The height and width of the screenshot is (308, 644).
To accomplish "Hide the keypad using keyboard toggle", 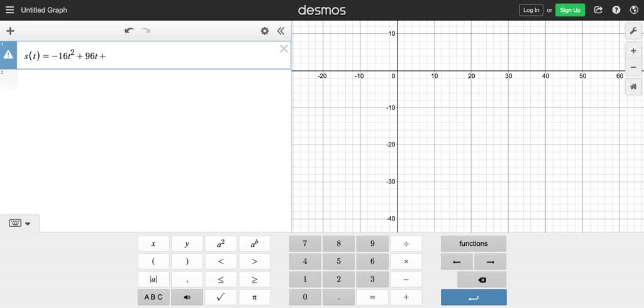I will coord(19,223).
